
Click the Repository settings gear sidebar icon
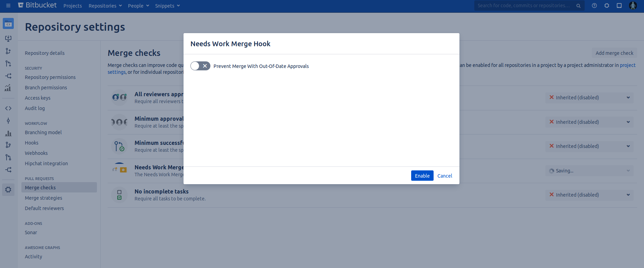pos(8,190)
